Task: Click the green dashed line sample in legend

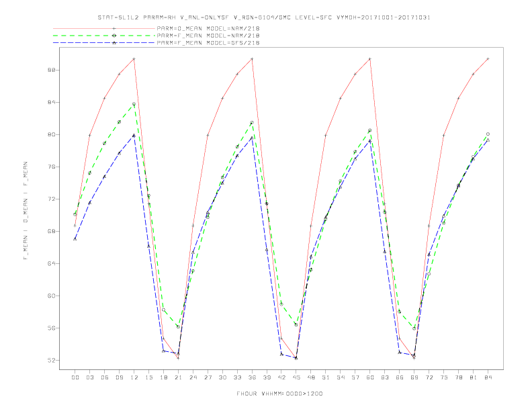Action: pyautogui.click(x=104, y=36)
